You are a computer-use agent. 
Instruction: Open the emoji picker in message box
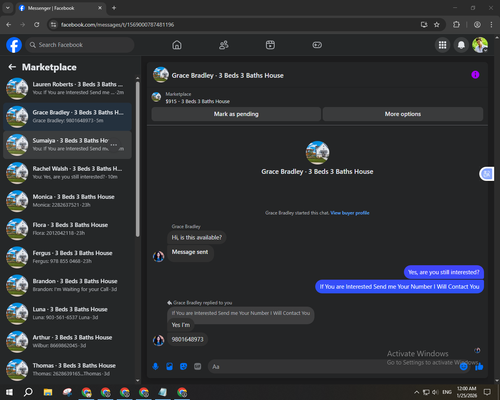click(464, 367)
